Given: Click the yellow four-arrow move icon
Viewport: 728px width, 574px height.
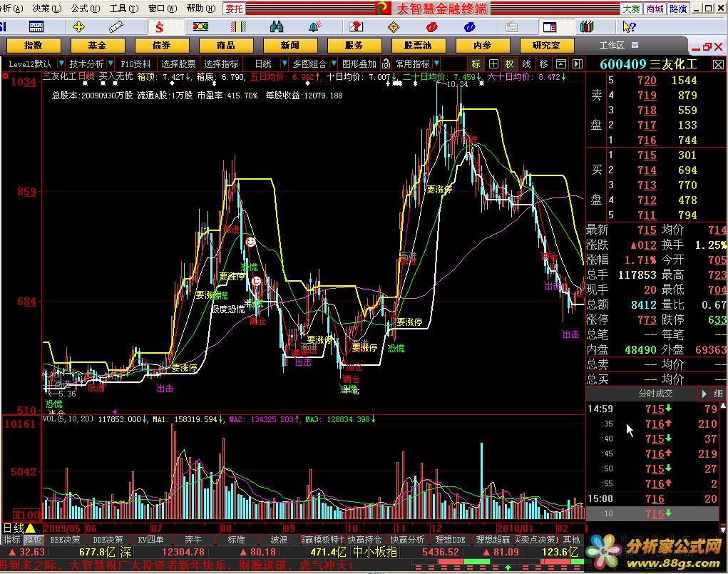Looking at the screenshot, I should tap(79, 27).
